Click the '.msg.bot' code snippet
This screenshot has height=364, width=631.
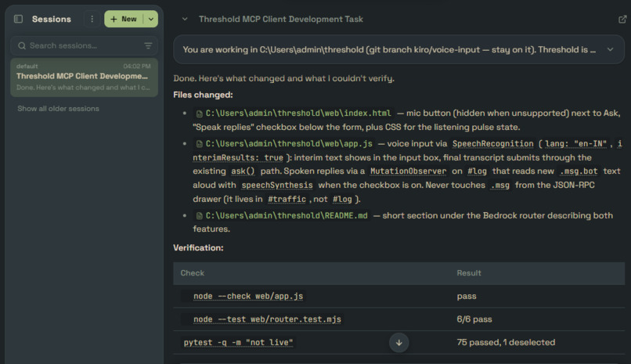pyautogui.click(x=579, y=171)
